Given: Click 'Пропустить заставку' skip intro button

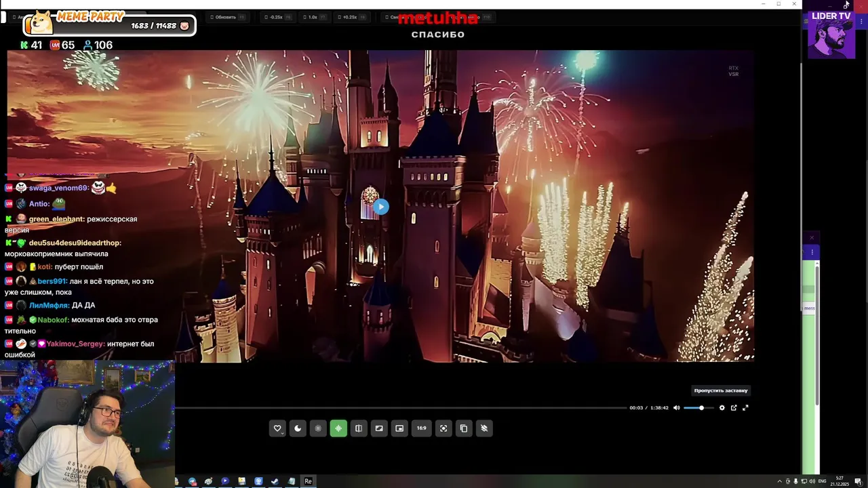Looking at the screenshot, I should tap(721, 390).
